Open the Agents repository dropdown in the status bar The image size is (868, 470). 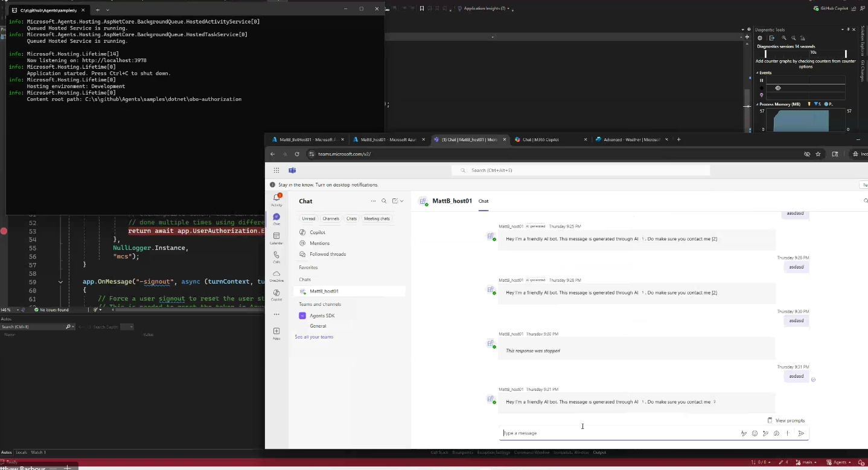pyautogui.click(x=838, y=462)
